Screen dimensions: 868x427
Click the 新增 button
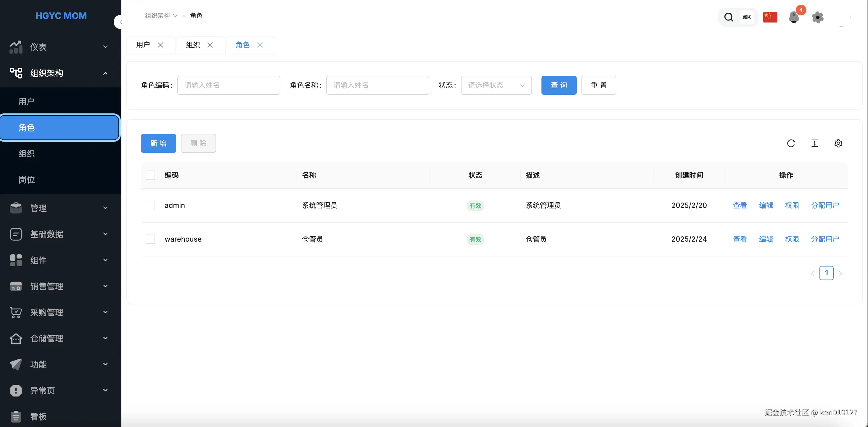coord(158,143)
